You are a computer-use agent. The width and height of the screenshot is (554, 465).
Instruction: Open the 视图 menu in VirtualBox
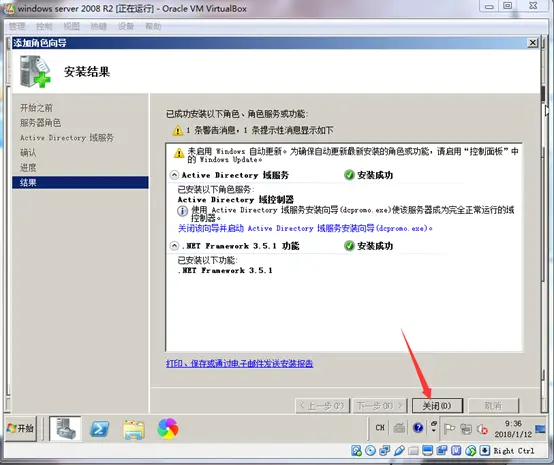click(x=72, y=27)
